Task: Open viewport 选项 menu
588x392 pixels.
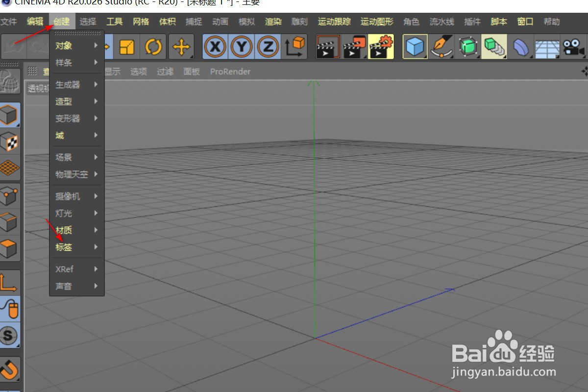Action: (x=139, y=72)
